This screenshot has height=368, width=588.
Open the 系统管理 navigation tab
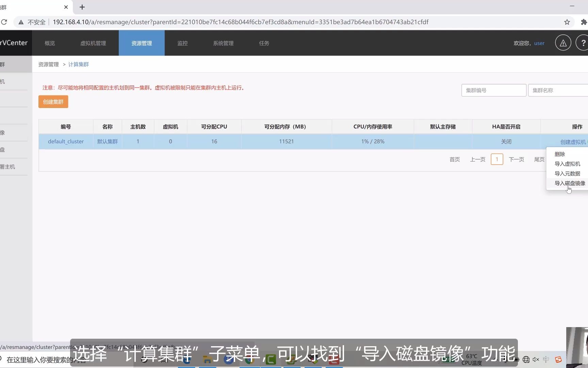coord(223,43)
